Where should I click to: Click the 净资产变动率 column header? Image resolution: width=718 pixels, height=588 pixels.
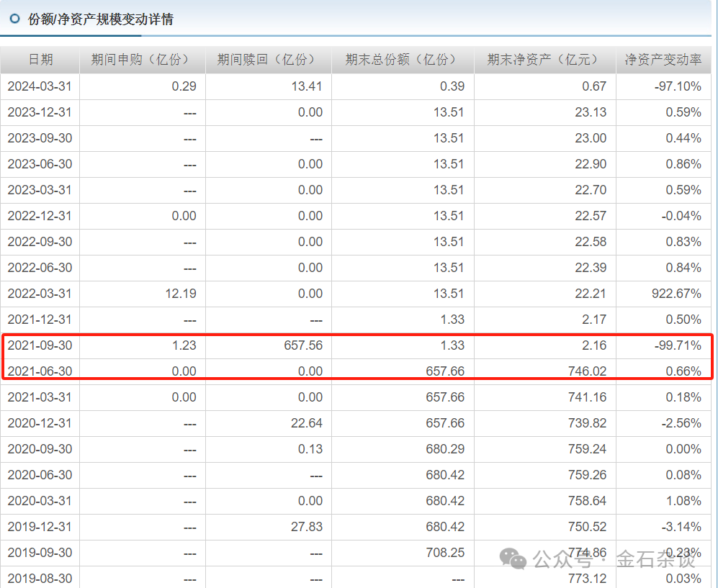pyautogui.click(x=663, y=60)
